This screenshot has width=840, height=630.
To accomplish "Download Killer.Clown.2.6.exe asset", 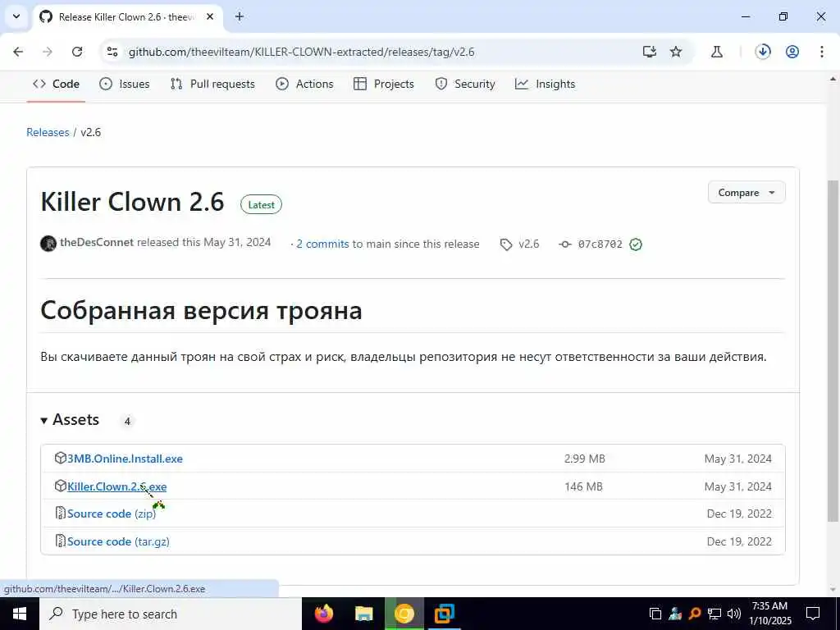I will (116, 486).
